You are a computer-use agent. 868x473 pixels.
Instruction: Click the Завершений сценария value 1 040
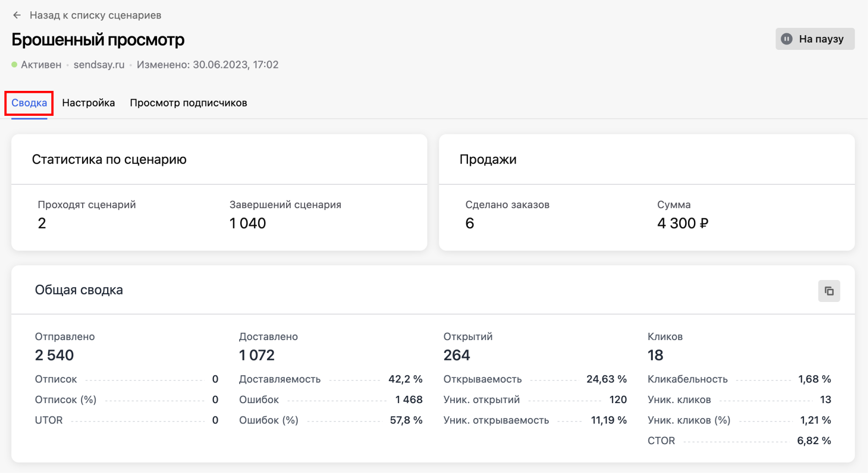pos(247,223)
